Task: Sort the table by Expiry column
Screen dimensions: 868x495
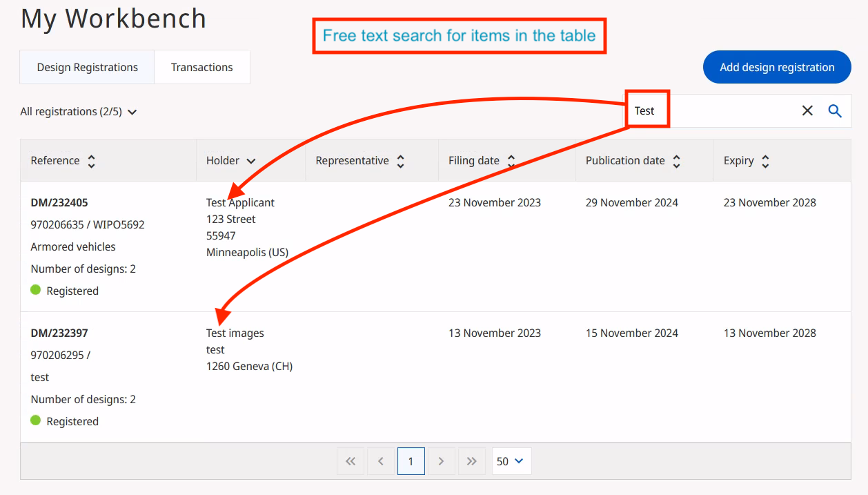Action: 765,161
